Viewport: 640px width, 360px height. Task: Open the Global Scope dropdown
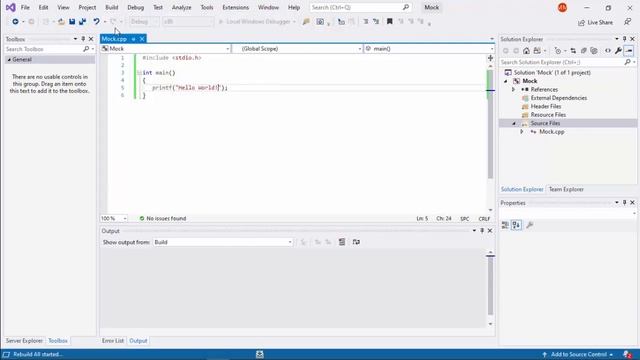tap(297, 49)
